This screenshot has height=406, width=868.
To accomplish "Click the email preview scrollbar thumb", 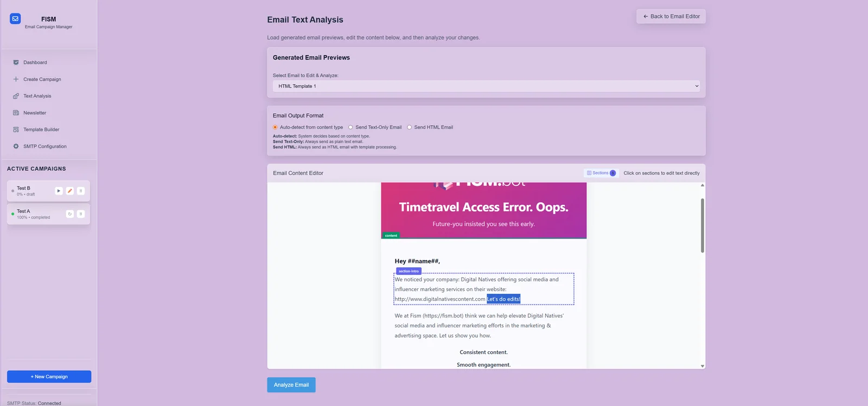I will (703, 225).
